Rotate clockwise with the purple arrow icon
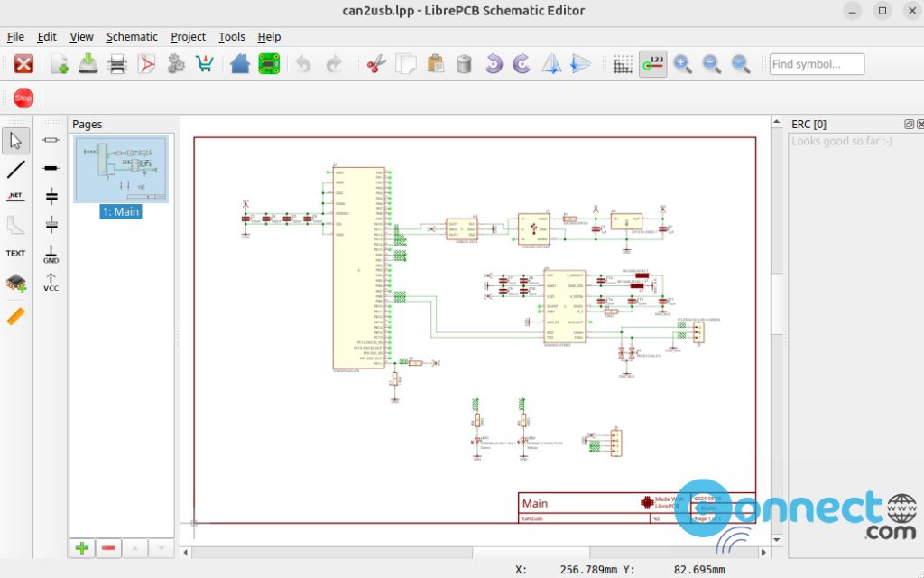The width and height of the screenshot is (924, 578). (522, 64)
